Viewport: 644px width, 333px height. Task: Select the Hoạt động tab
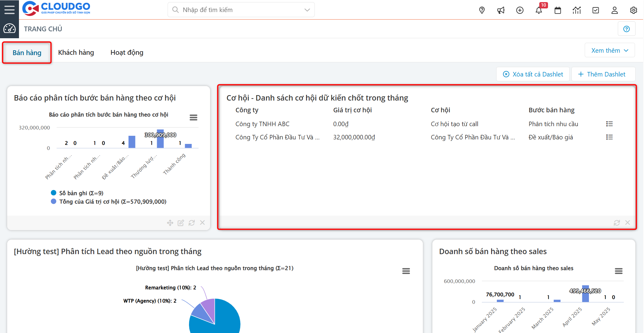click(x=127, y=52)
